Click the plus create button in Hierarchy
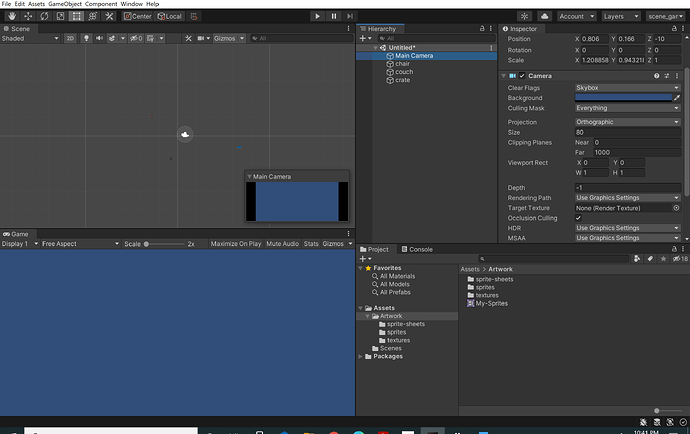 coord(363,38)
